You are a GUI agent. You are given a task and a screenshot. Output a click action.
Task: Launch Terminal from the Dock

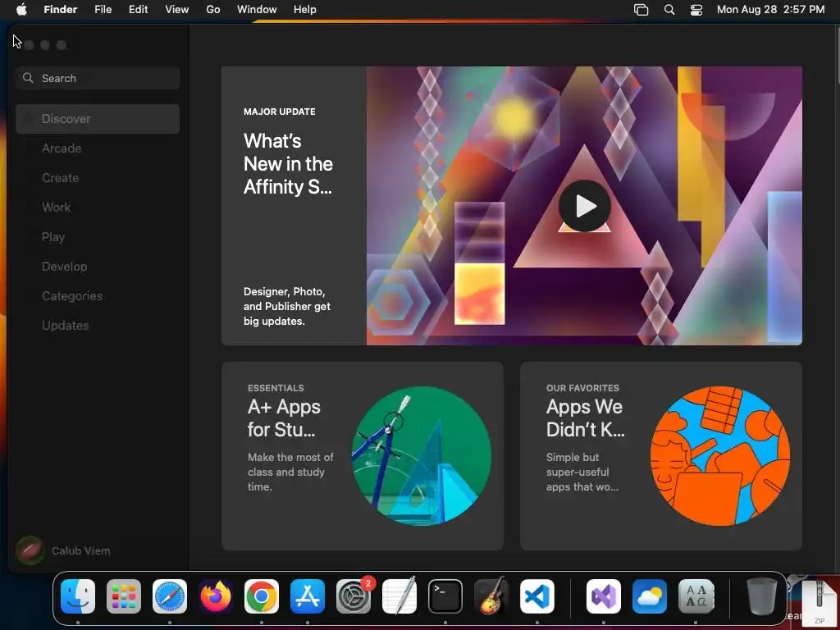coord(445,596)
